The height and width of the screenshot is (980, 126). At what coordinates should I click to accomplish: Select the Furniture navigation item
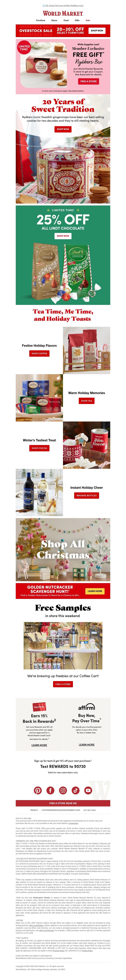tap(41, 21)
